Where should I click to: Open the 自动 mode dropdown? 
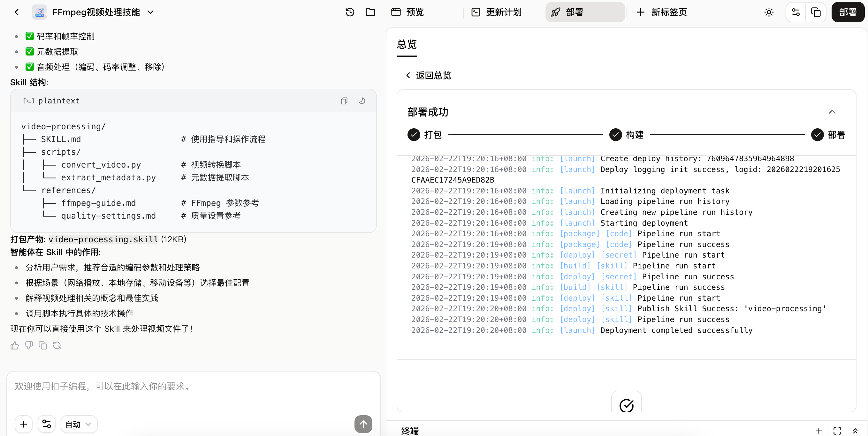(78, 424)
